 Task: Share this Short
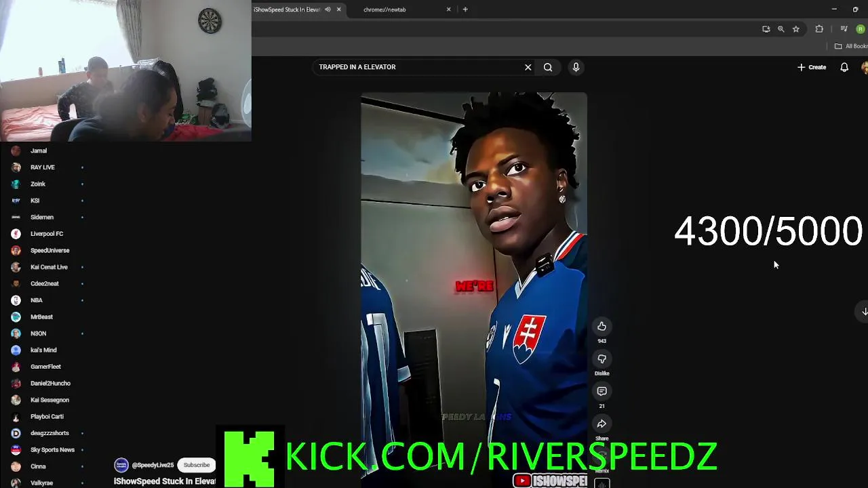point(601,424)
